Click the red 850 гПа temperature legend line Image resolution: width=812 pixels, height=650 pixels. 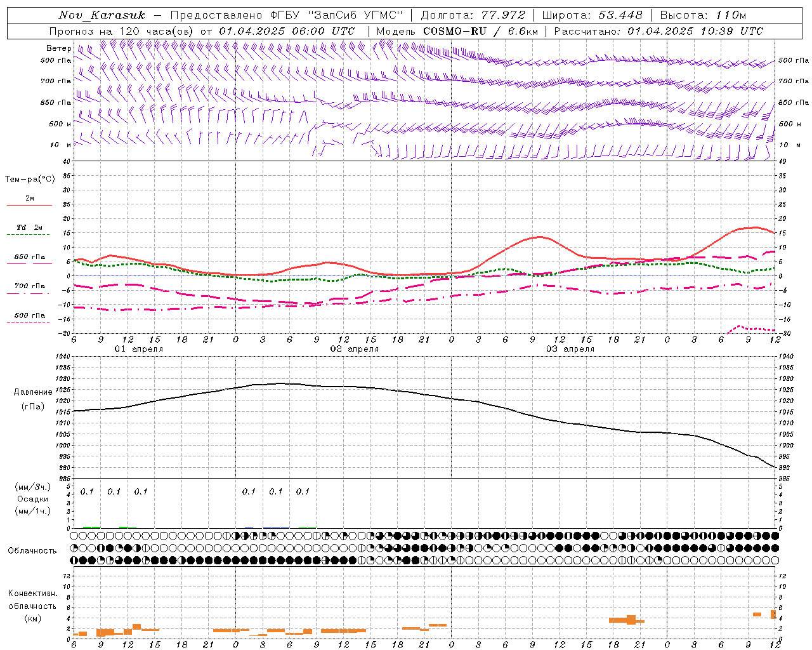(x=29, y=263)
